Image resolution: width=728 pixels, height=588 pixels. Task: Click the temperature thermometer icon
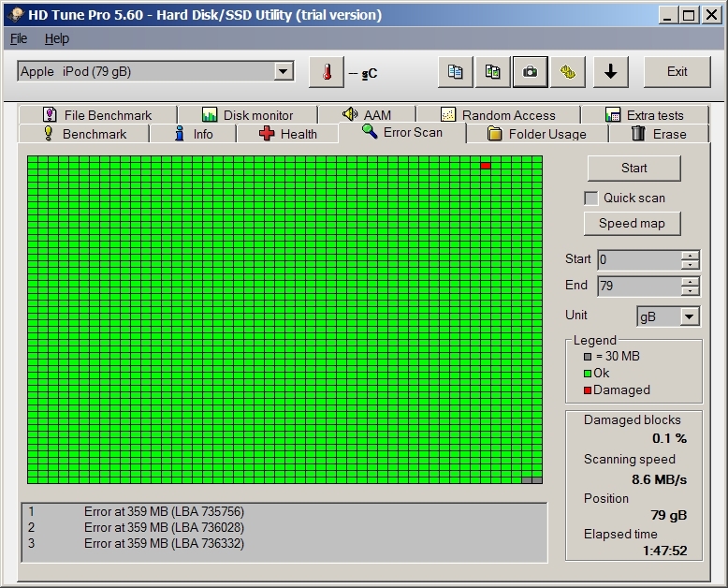327,72
